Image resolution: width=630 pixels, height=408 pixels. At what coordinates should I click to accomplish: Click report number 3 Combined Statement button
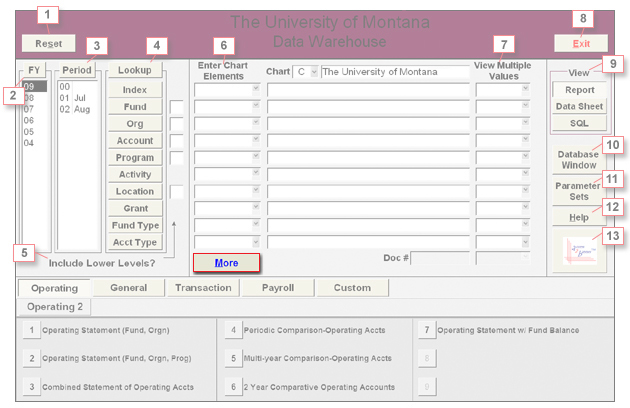32,386
